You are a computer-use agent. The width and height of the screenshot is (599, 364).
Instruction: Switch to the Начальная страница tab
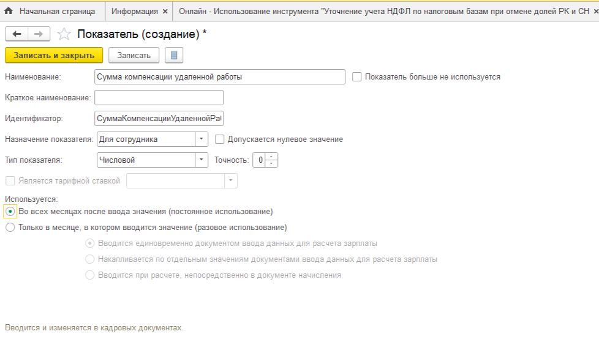55,9
